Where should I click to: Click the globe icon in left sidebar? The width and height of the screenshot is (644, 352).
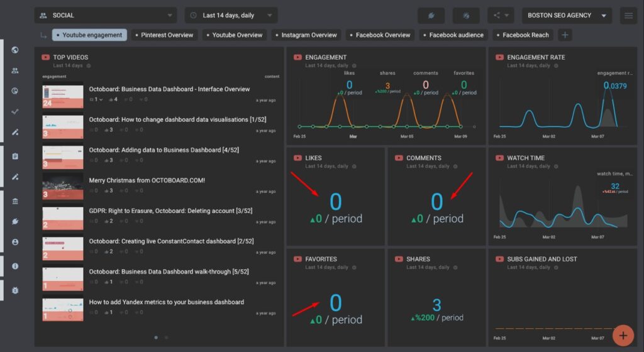(15, 50)
